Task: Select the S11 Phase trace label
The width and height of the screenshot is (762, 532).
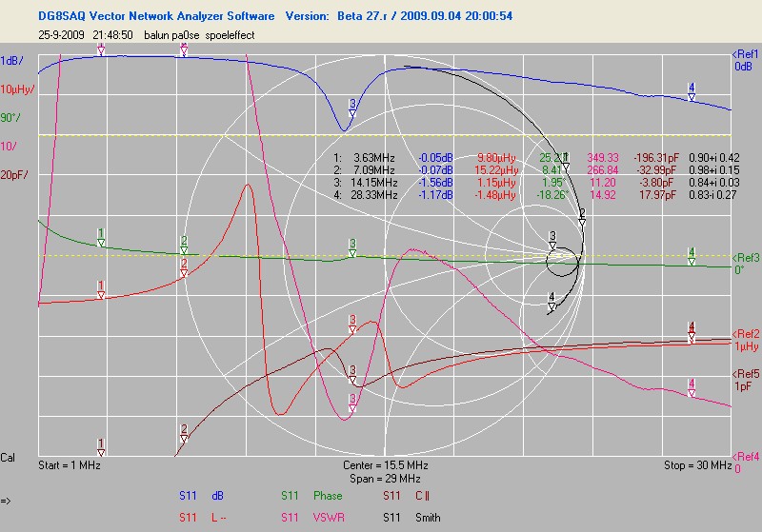Action: 311,496
